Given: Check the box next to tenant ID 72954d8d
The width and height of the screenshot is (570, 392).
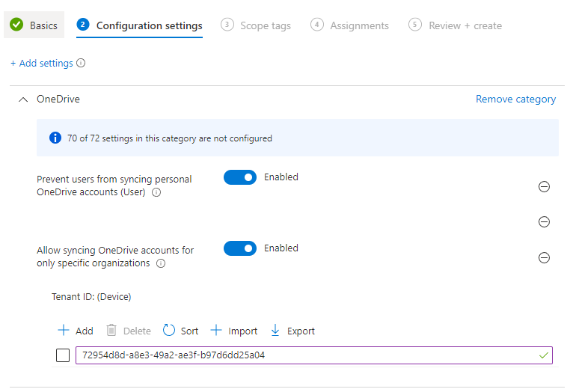Looking at the screenshot, I should tap(63, 355).
